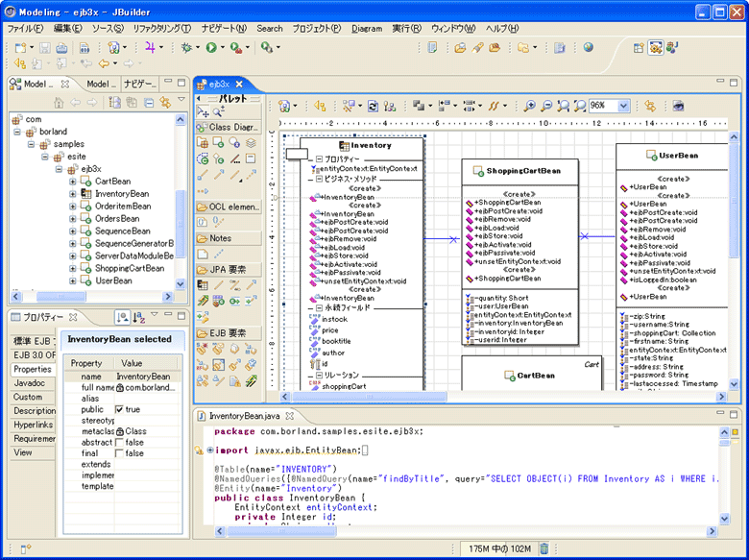Image resolution: width=749 pixels, height=560 pixels.
Task: Open the Class Diagr.. palette drawer
Action: coord(229,127)
